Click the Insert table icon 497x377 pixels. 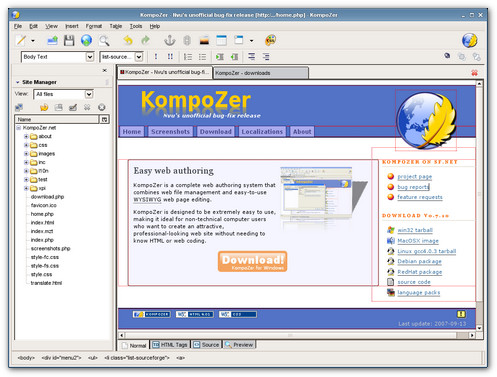221,40
